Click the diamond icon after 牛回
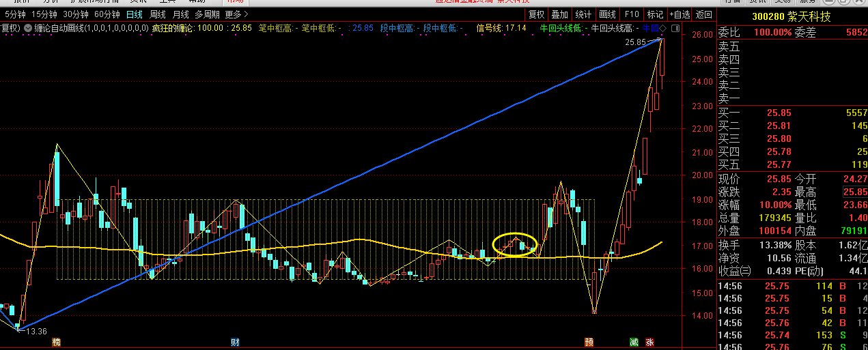The width and height of the screenshot is (868, 350). click(663, 28)
